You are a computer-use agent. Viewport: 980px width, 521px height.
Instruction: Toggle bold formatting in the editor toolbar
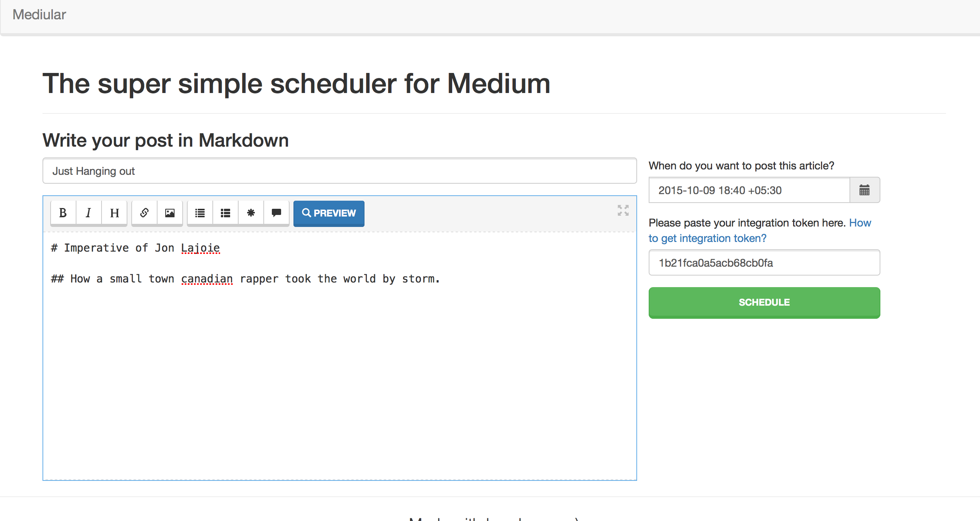click(63, 213)
